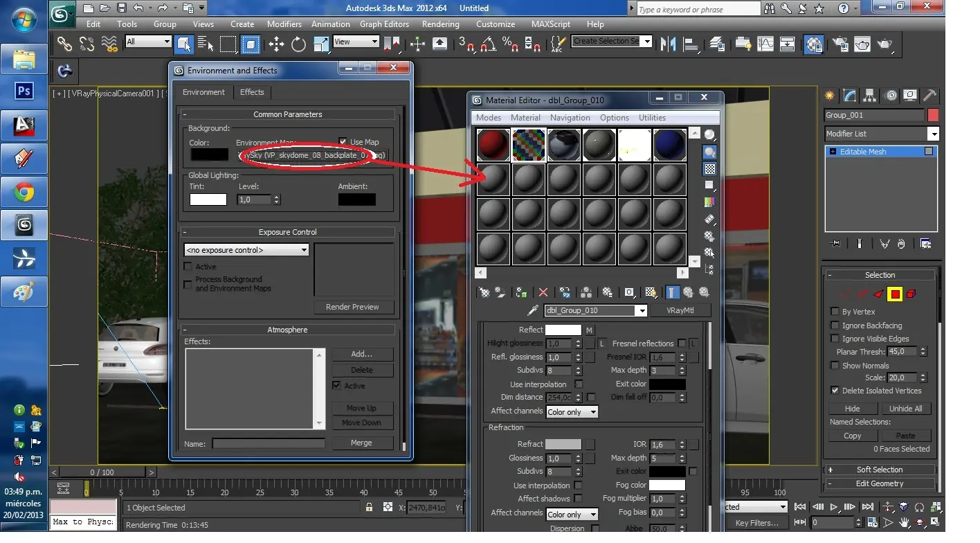Click the VRaySky environment map button

[x=311, y=155]
